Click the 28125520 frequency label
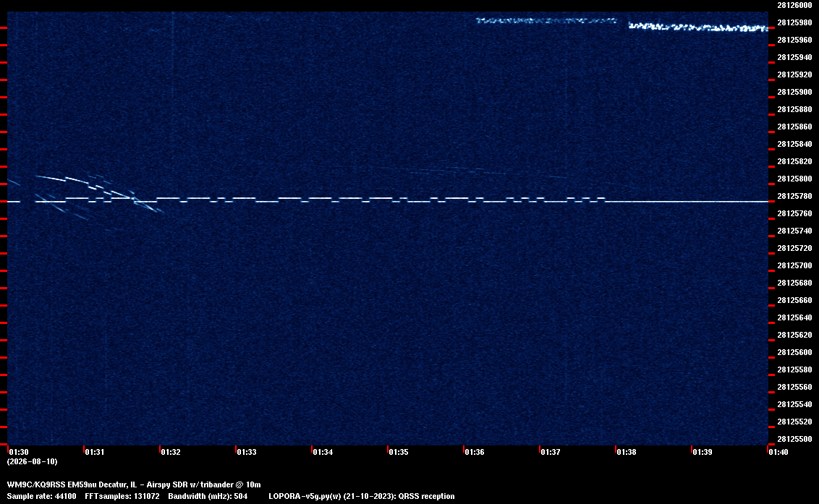This screenshot has width=819, height=504. pyautogui.click(x=794, y=422)
